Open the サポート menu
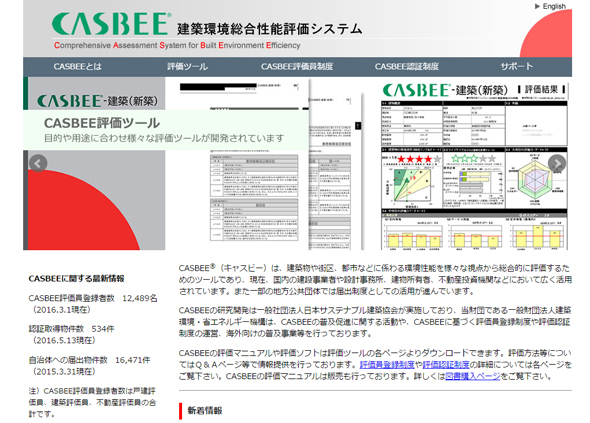Screen dimensions: 590x423 [517, 67]
